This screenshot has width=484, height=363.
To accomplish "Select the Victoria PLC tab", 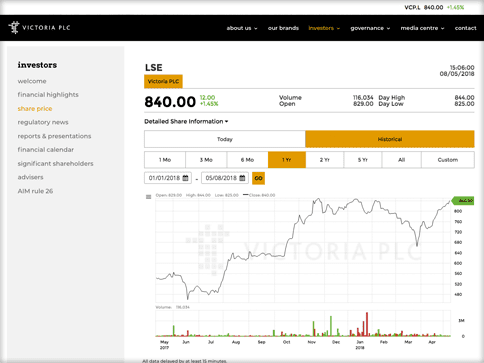I will [163, 81].
